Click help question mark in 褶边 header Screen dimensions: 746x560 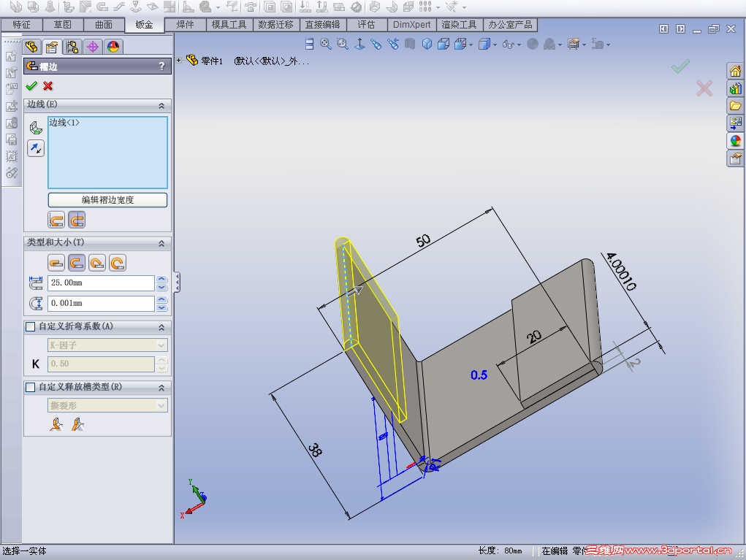(x=161, y=66)
